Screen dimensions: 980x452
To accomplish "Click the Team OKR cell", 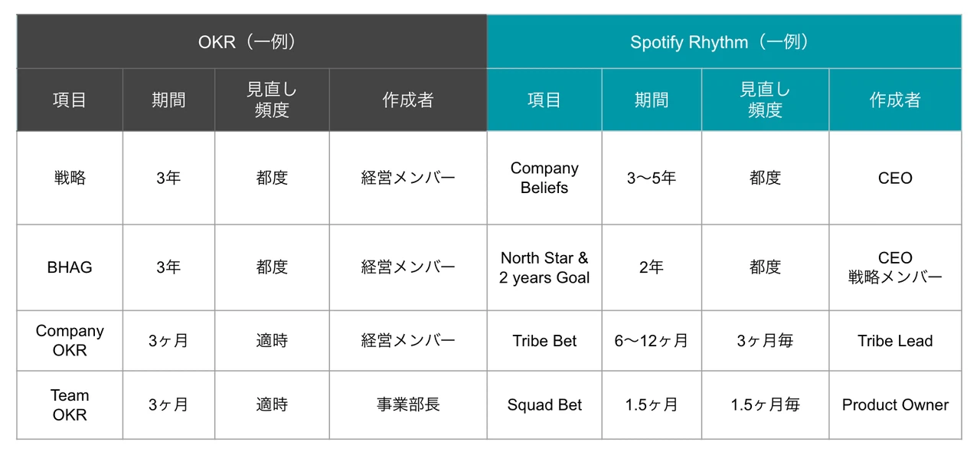I will (70, 405).
